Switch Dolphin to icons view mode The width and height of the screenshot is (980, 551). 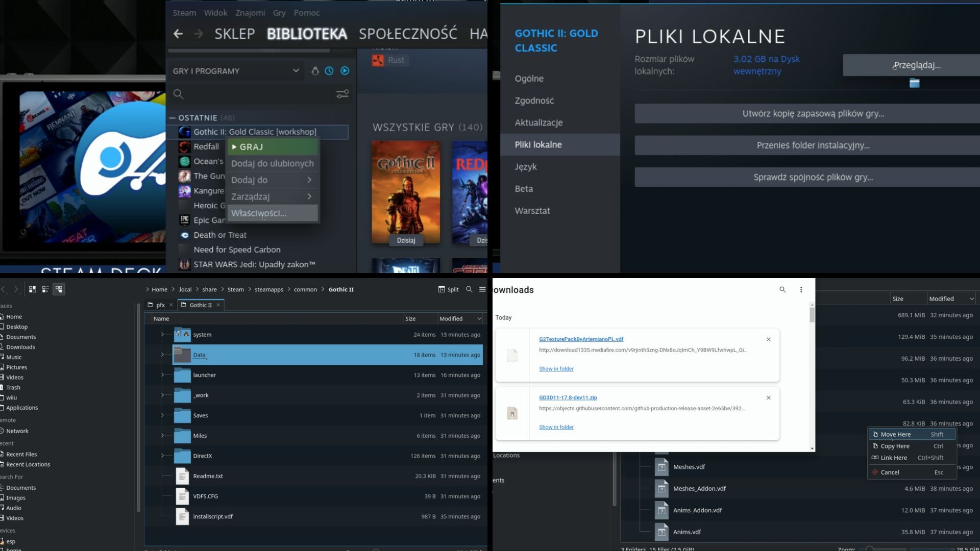coord(32,289)
